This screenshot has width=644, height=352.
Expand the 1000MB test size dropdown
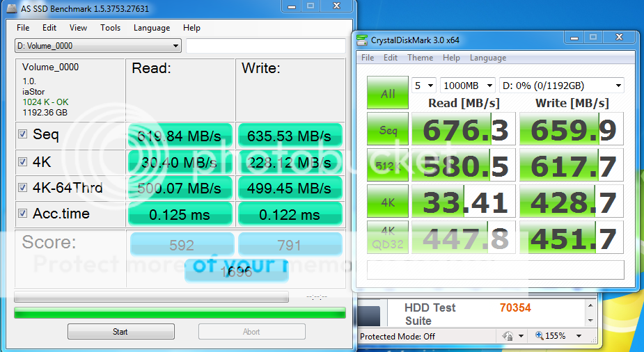pyautogui.click(x=467, y=86)
